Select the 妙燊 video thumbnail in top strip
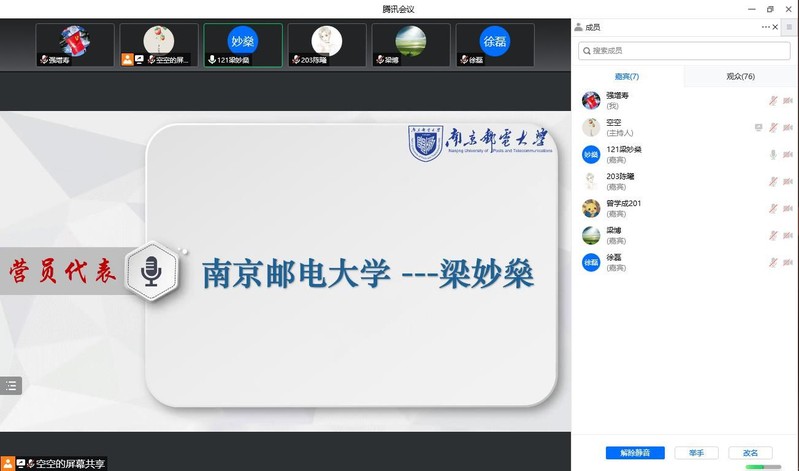Image resolution: width=799 pixels, height=471 pixels. 242,45
